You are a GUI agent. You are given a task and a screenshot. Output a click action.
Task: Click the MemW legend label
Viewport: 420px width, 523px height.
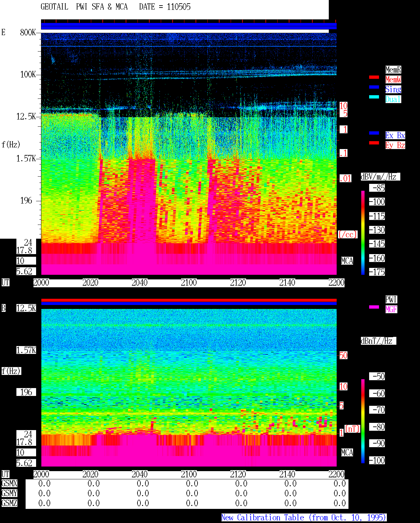(393, 79)
